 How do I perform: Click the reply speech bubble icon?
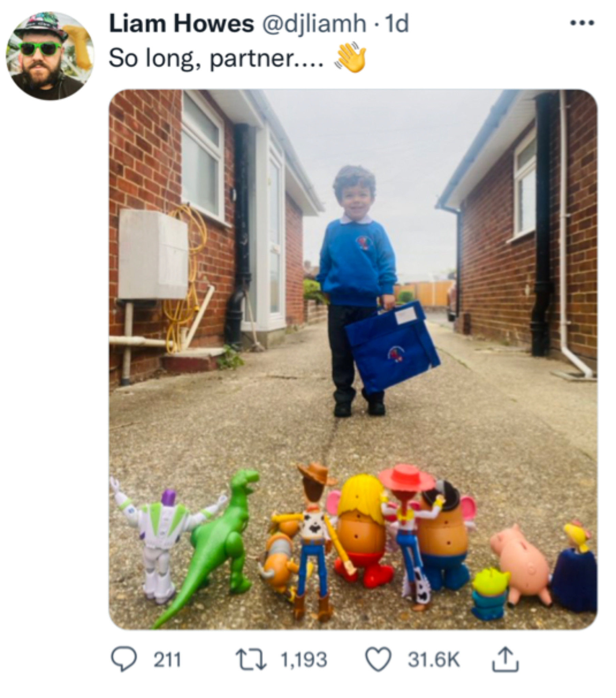[x=124, y=659]
